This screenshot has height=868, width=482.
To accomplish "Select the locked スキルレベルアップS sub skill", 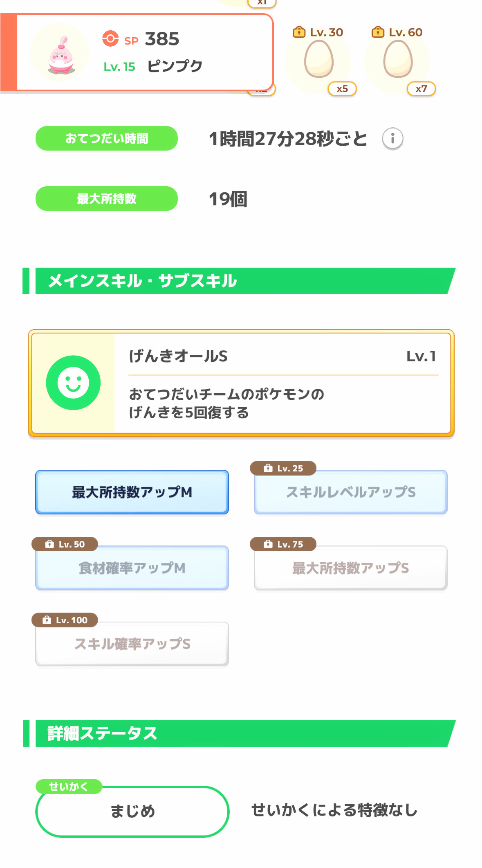I will [x=350, y=493].
